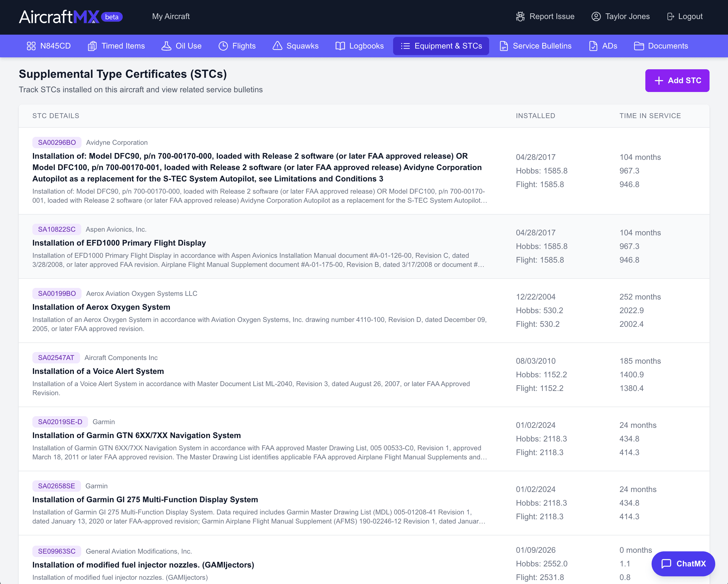The image size is (728, 584).
Task: Click the Add STC button
Action: (x=677, y=81)
